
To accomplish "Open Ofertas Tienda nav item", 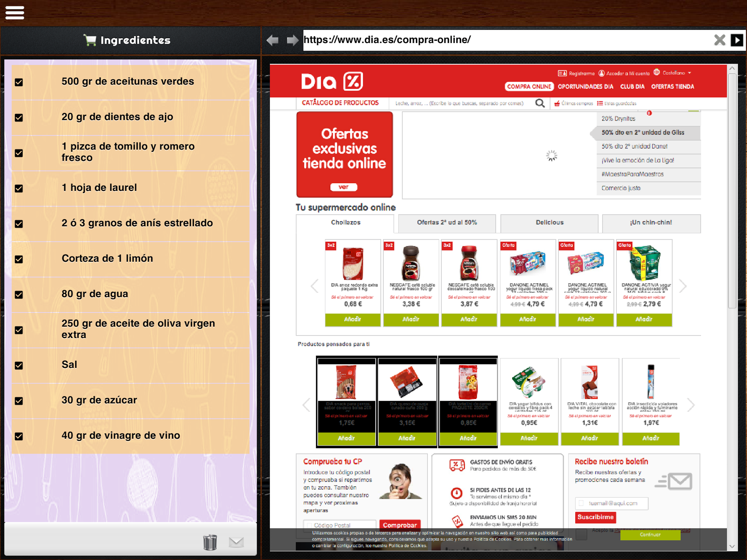I will point(672,86).
